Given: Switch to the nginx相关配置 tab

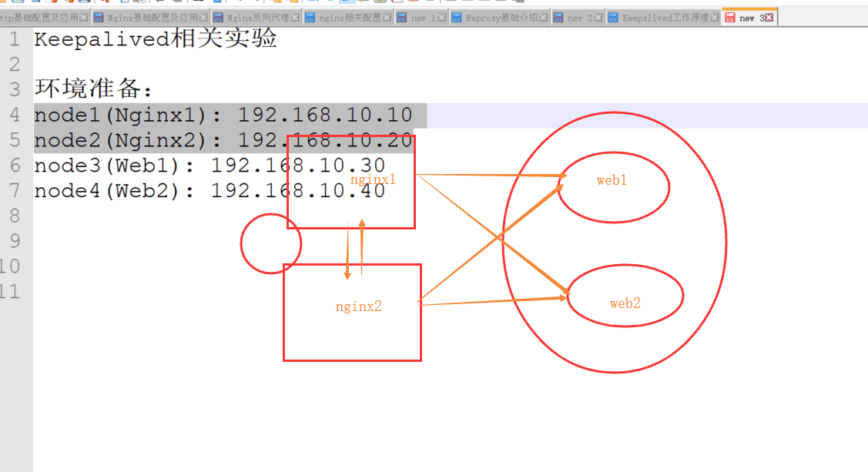Looking at the screenshot, I should click(x=350, y=18).
